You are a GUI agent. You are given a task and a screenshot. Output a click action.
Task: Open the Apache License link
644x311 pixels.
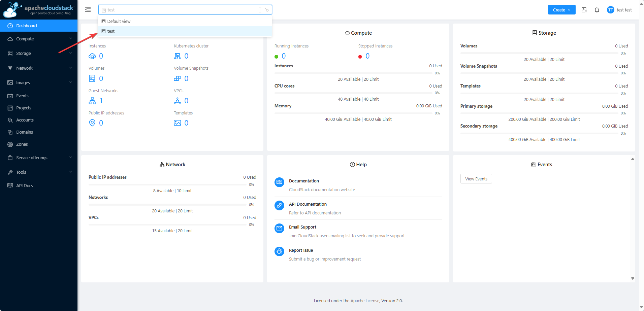tap(365, 301)
